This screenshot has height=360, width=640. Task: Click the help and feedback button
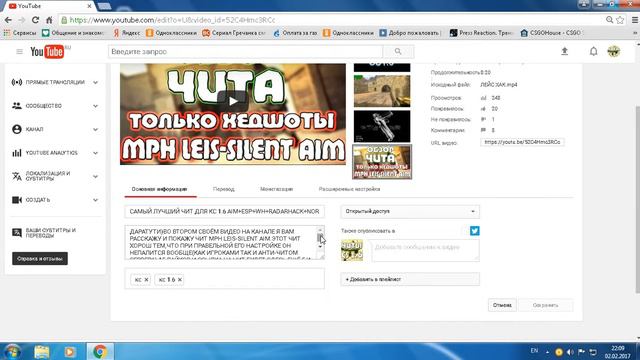(40, 259)
